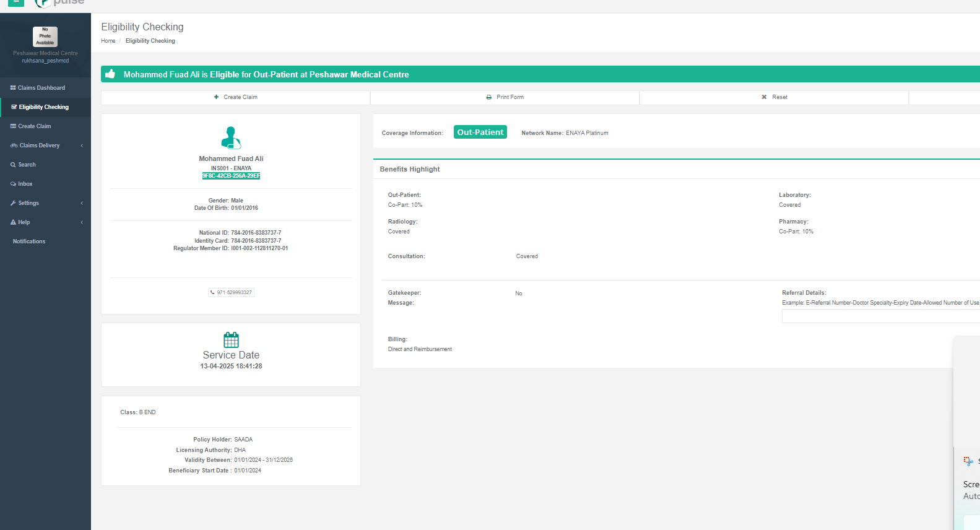The height and width of the screenshot is (530, 980).
Task: Select the highlighted member ID code
Action: coord(231,176)
